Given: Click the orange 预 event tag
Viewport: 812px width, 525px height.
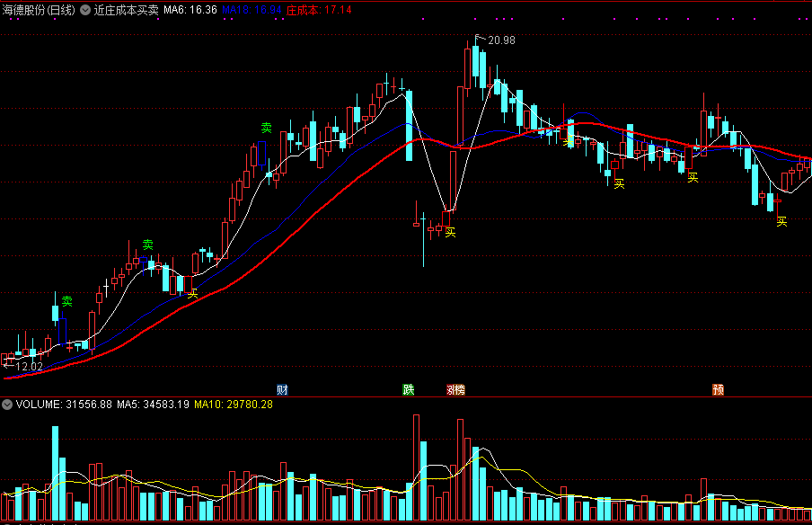Looking at the screenshot, I should click(719, 390).
